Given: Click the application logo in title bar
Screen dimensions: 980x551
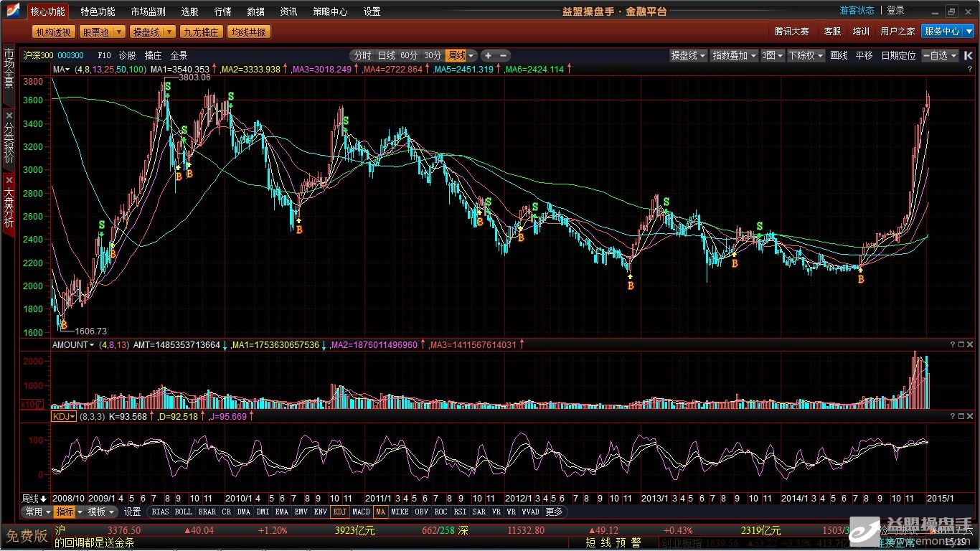Looking at the screenshot, I should tap(13, 11).
